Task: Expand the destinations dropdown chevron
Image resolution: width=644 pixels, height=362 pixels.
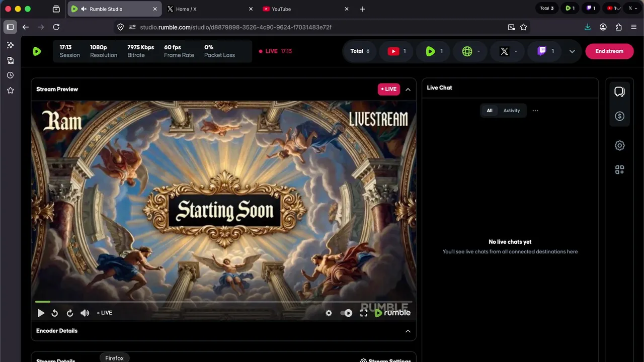Action: pos(572,51)
